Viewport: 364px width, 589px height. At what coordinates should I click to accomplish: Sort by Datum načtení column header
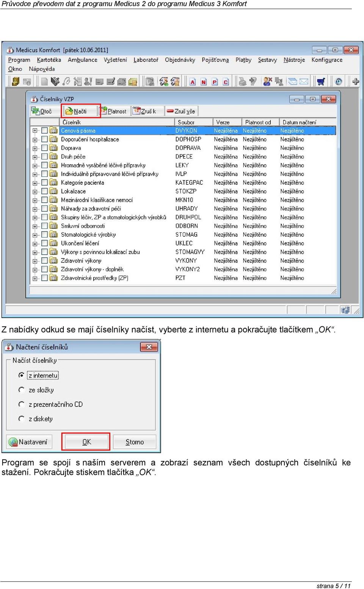(x=308, y=122)
